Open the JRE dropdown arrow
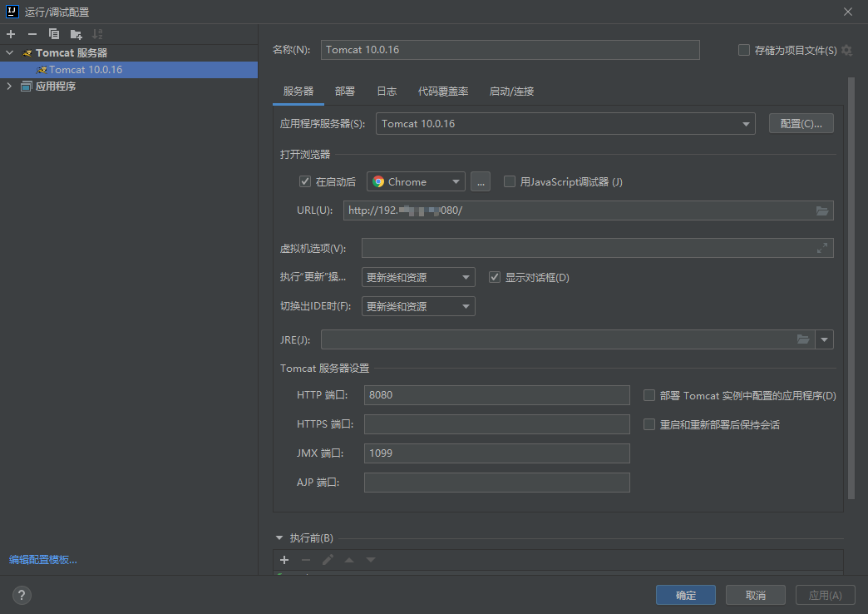The image size is (868, 614). click(x=824, y=339)
